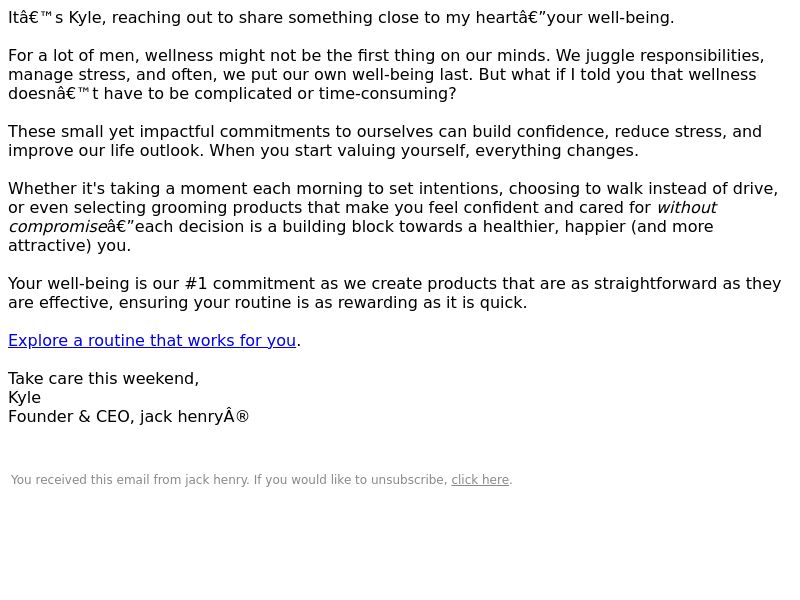Follow the 'click here' unsubscribe link
The height and width of the screenshot is (600, 800).
point(480,480)
